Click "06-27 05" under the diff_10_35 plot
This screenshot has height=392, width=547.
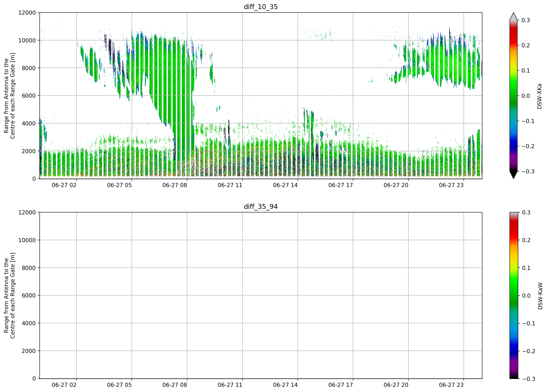click(x=119, y=185)
